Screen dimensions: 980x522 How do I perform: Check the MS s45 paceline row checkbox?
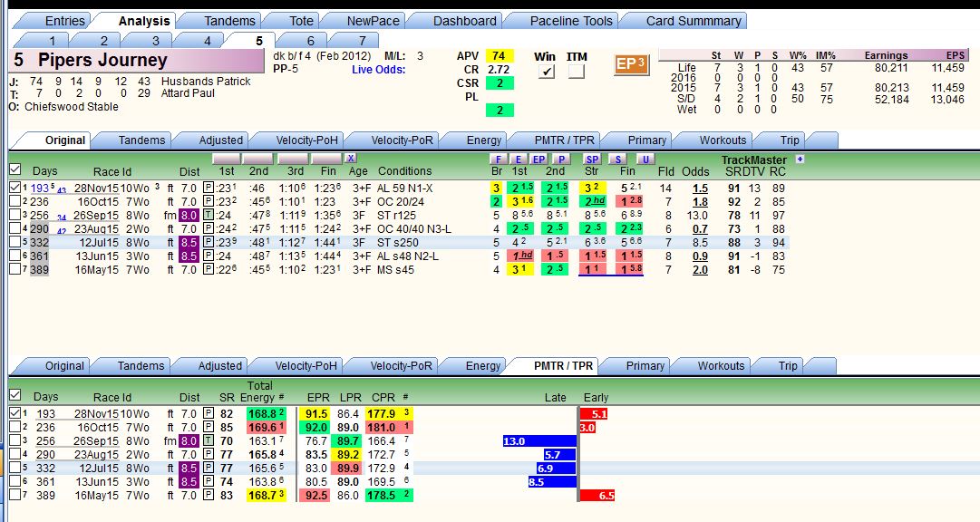(15, 269)
